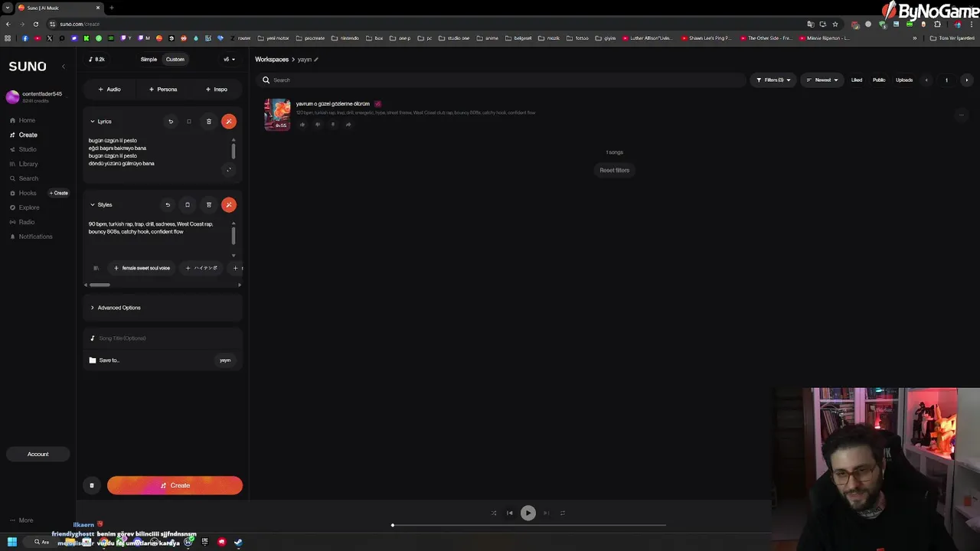The height and width of the screenshot is (551, 980).
Task: Open the Account button
Action: pos(38,454)
